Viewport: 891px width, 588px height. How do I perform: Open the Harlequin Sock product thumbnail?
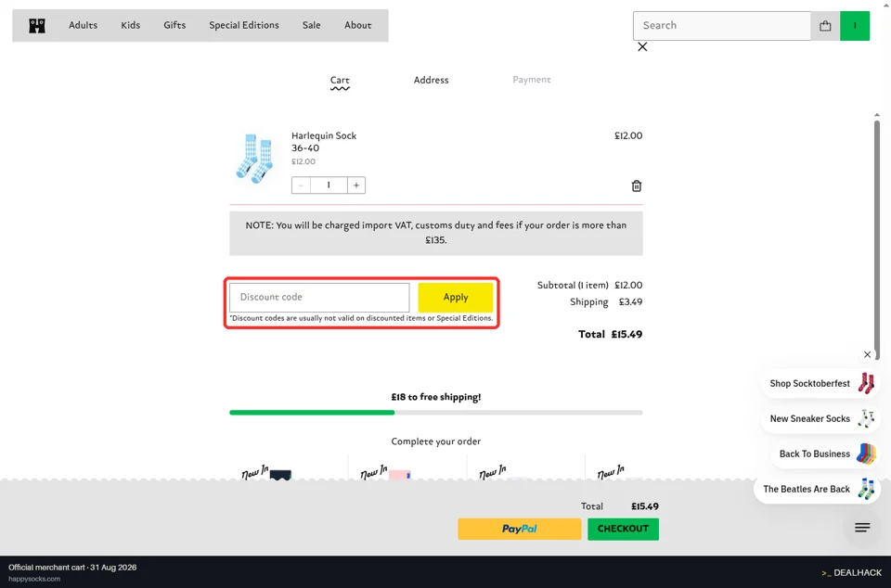tap(254, 158)
